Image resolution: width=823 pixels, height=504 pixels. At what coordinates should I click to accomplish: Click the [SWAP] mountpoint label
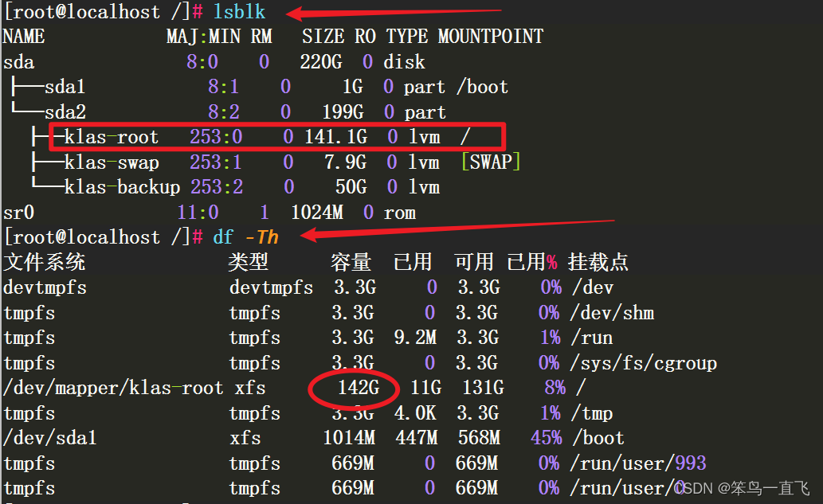[x=492, y=162]
